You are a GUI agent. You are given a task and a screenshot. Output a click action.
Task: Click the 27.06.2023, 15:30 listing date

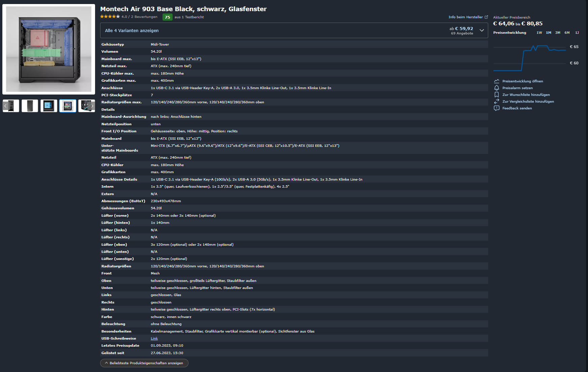167,353
